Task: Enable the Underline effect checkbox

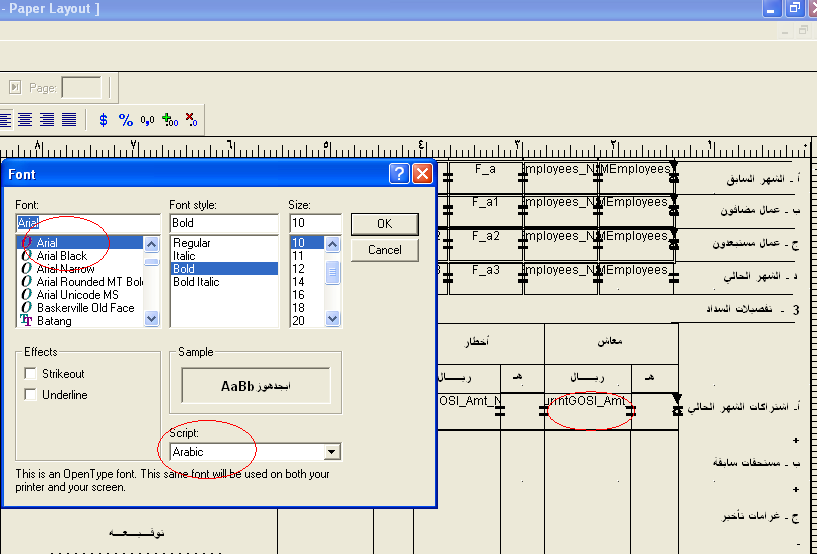Action: click(30, 395)
